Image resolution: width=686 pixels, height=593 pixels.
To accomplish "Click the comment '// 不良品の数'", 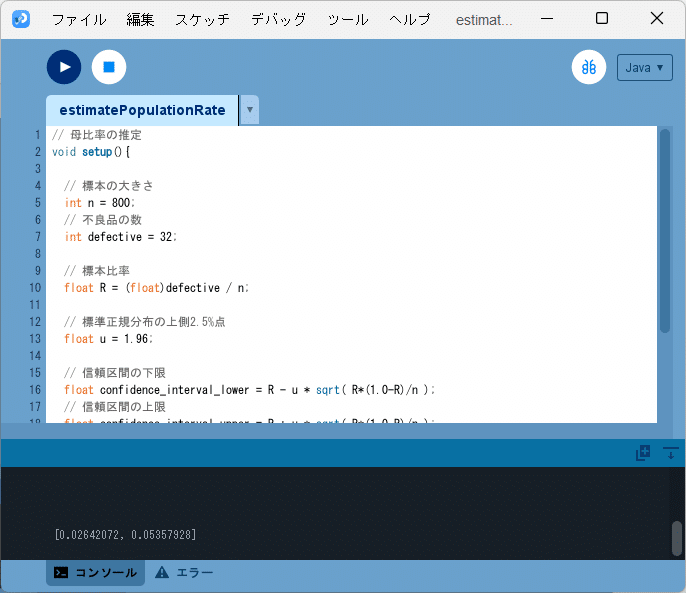I will tap(103, 220).
